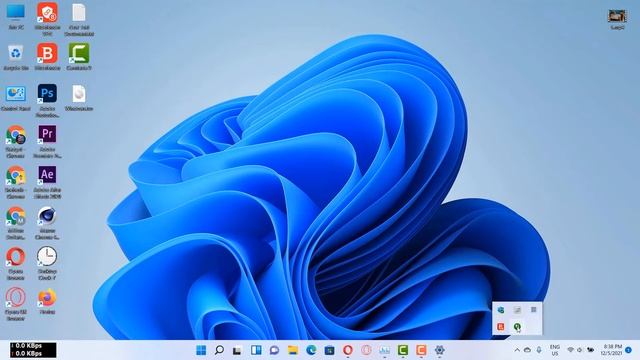Image resolution: width=640 pixels, height=360 pixels.
Task: Open the Desktop Clock shortcut
Action: (x=47, y=263)
